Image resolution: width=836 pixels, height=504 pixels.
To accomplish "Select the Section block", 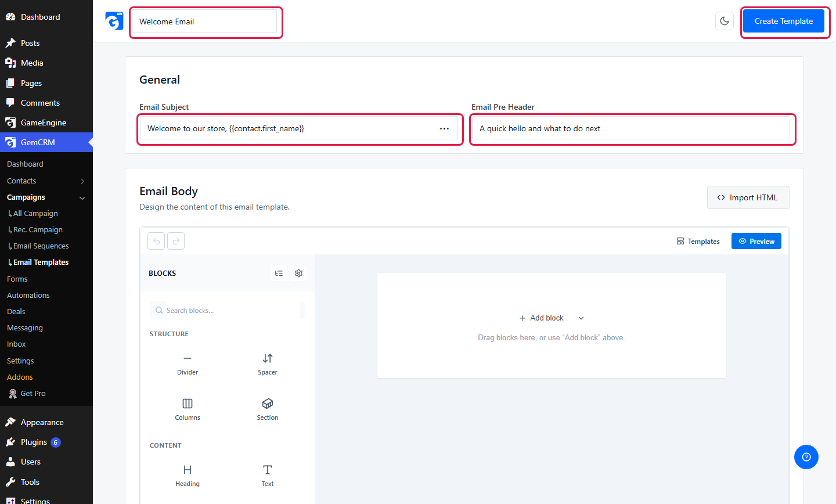I will pos(268,409).
